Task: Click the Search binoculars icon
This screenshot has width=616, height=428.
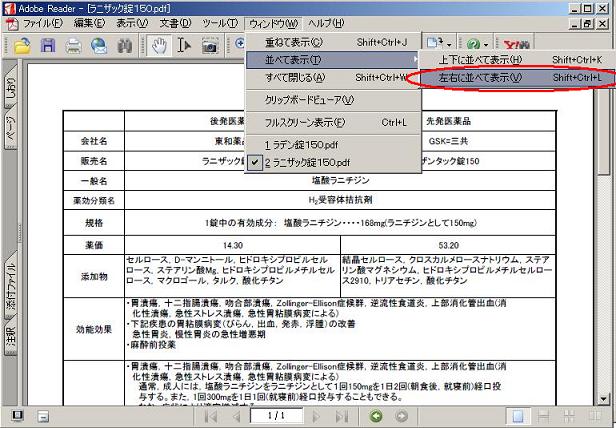Action: [125, 45]
